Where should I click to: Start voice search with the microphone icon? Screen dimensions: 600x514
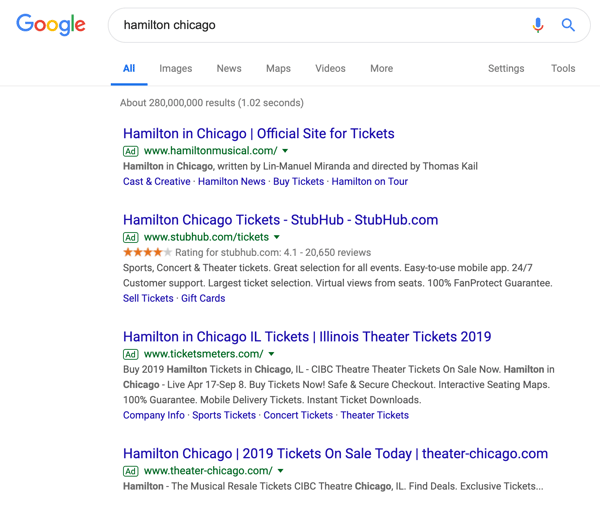(x=538, y=25)
